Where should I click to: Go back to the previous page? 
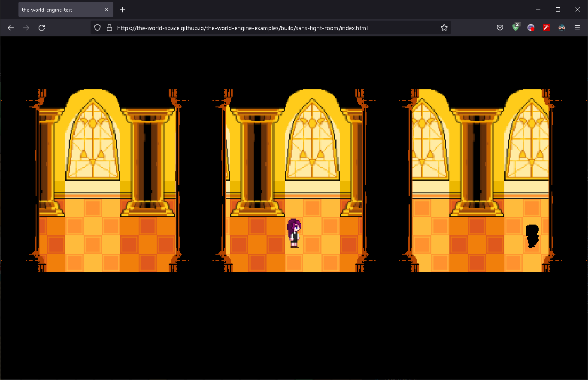[11, 27]
